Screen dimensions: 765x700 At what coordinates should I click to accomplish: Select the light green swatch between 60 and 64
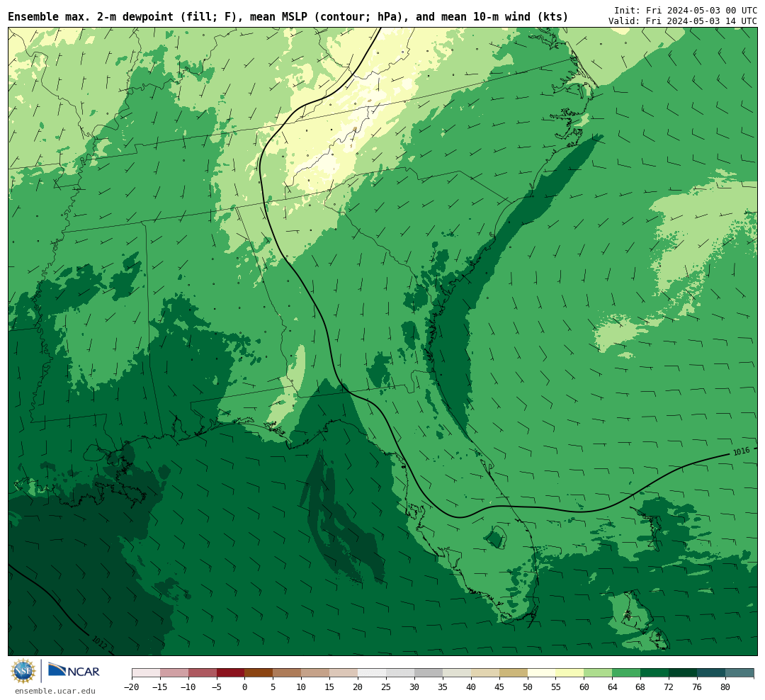[599, 673]
